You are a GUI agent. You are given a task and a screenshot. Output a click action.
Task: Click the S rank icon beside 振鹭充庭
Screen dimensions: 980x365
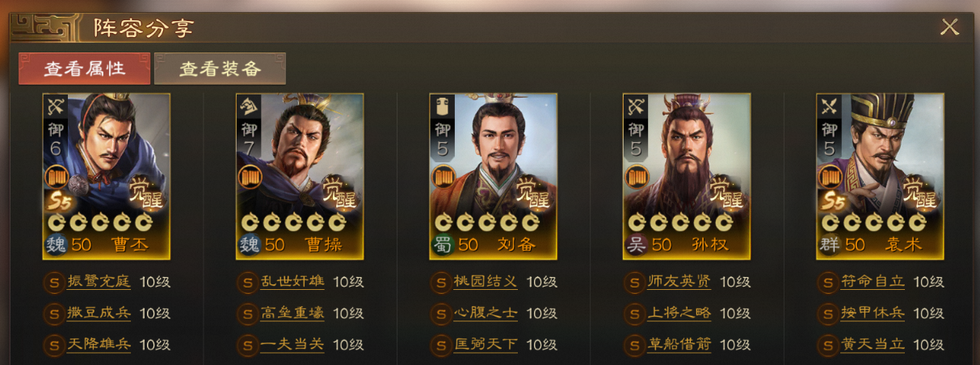click(54, 283)
